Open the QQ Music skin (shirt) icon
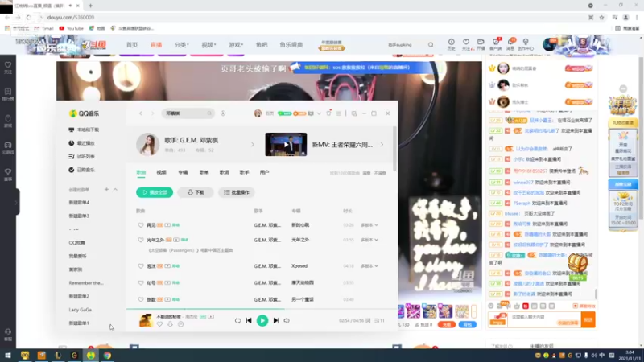The height and width of the screenshot is (362, 644). (x=328, y=113)
